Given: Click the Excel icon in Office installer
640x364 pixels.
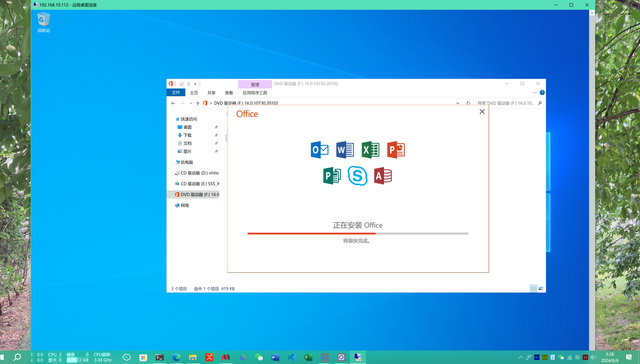Looking at the screenshot, I should (x=370, y=150).
